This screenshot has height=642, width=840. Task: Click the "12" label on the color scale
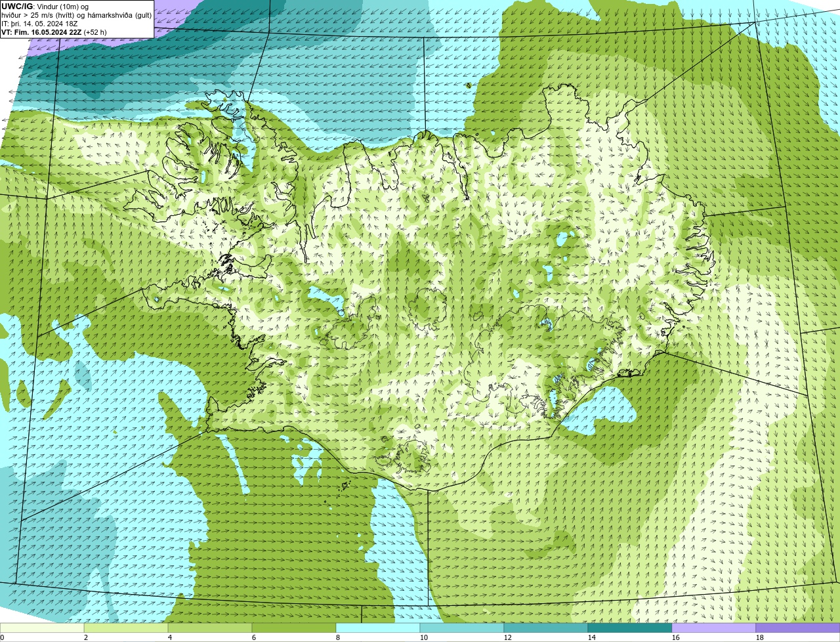507,637
